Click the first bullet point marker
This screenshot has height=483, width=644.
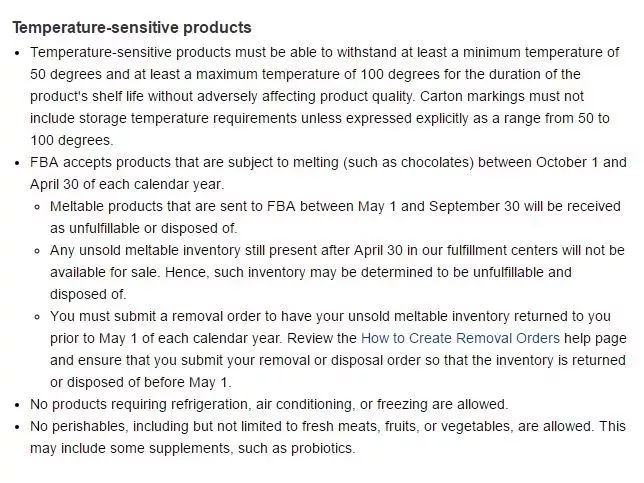point(17,52)
